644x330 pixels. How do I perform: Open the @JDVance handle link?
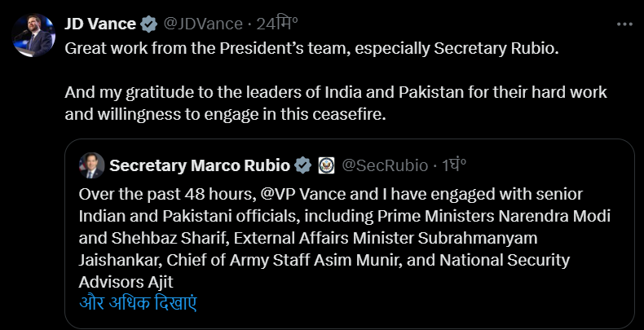pyautogui.click(x=203, y=24)
